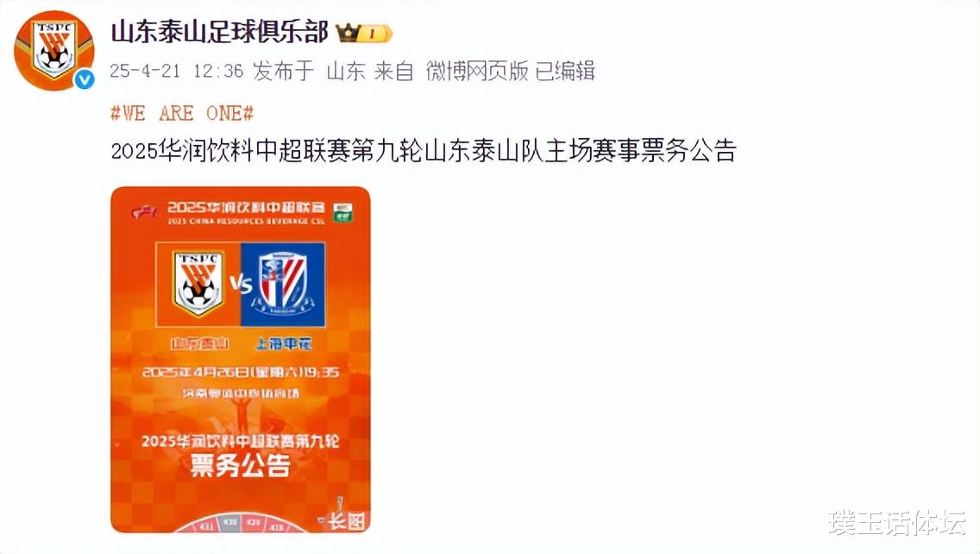Image resolution: width=980 pixels, height=554 pixels.
Task: Click the crown membership badge icon
Action: pos(347,33)
